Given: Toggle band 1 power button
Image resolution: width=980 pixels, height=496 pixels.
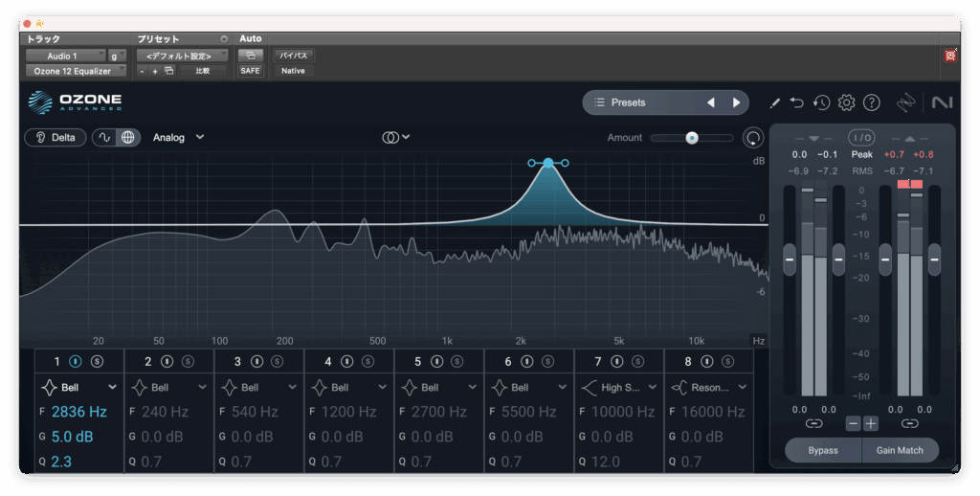Looking at the screenshot, I should pyautogui.click(x=76, y=361).
